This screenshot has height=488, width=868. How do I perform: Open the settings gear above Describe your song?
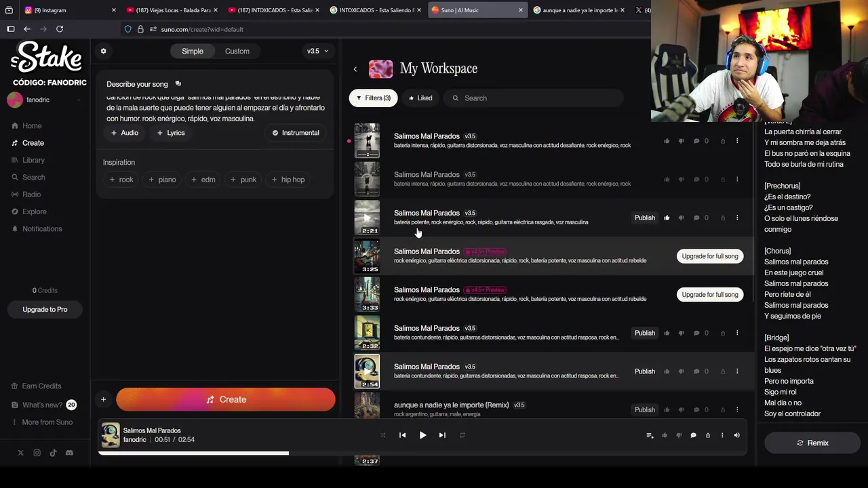[x=103, y=51]
